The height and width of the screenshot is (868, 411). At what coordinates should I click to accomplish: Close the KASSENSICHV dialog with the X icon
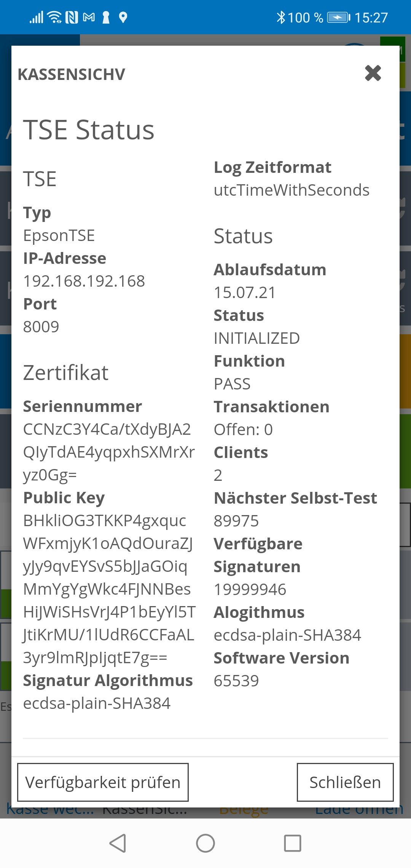click(x=373, y=73)
